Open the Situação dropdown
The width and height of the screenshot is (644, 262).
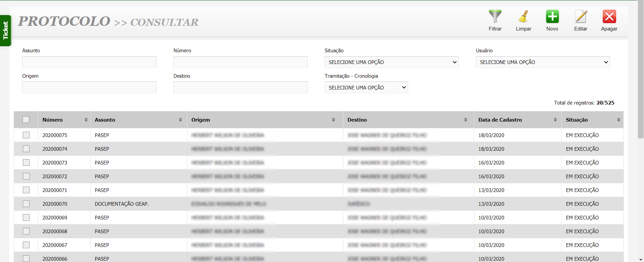[x=391, y=62]
